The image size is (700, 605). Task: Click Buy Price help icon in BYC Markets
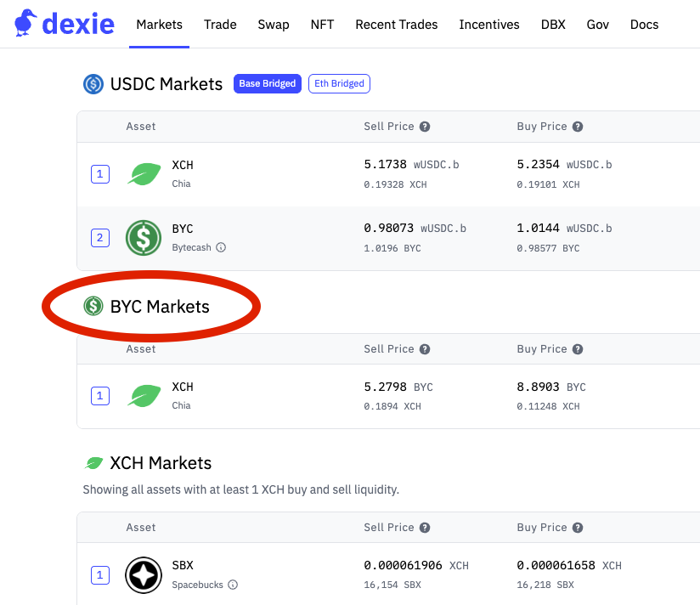point(578,349)
